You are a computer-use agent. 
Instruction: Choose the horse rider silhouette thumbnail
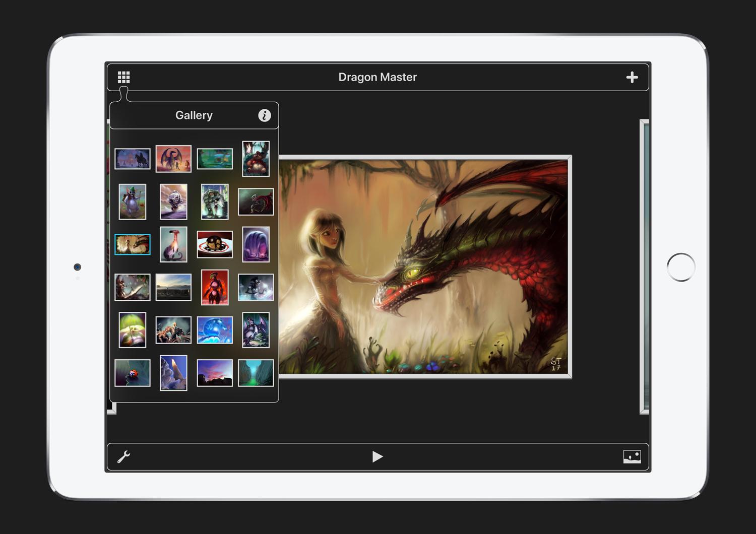point(133,159)
